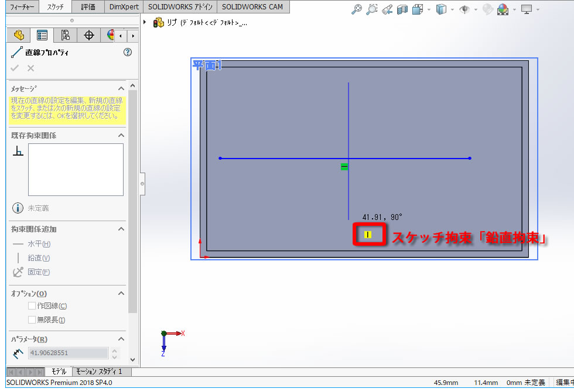
Task: Click the Fix relation anchor icon
Action: pyautogui.click(x=18, y=271)
